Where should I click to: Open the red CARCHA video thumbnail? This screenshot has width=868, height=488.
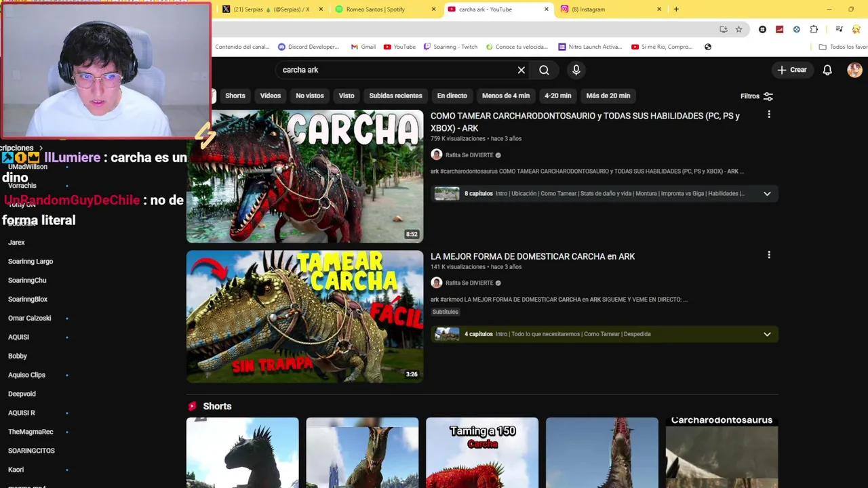(x=304, y=176)
